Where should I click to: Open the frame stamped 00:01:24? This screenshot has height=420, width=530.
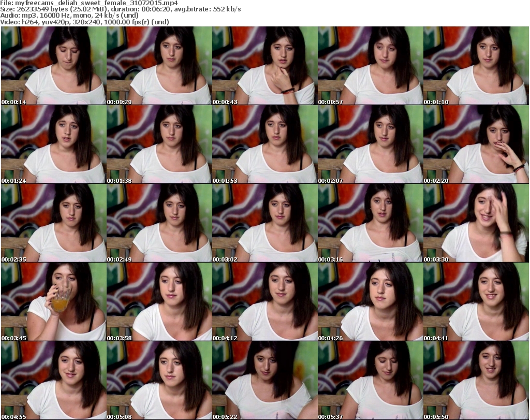(54, 144)
